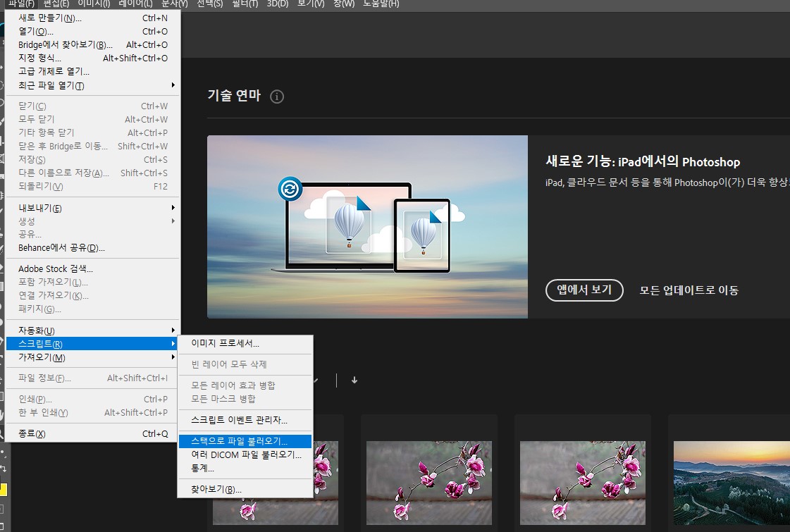
Task: Open the 이미지(I) menu
Action: (94, 4)
